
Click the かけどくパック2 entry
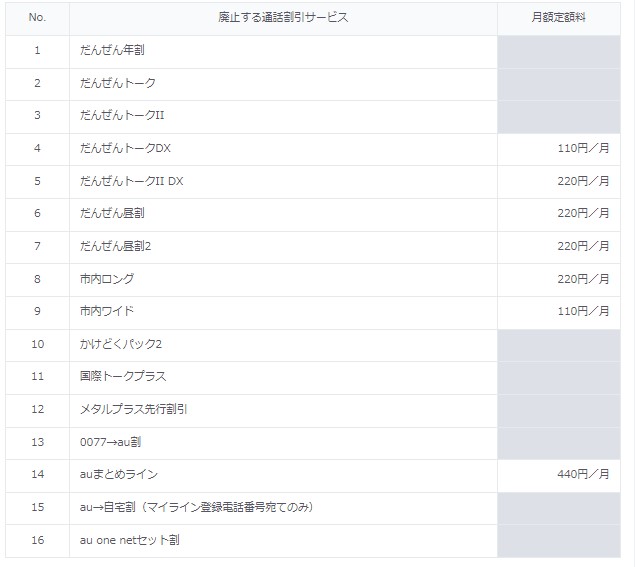pyautogui.click(x=121, y=344)
